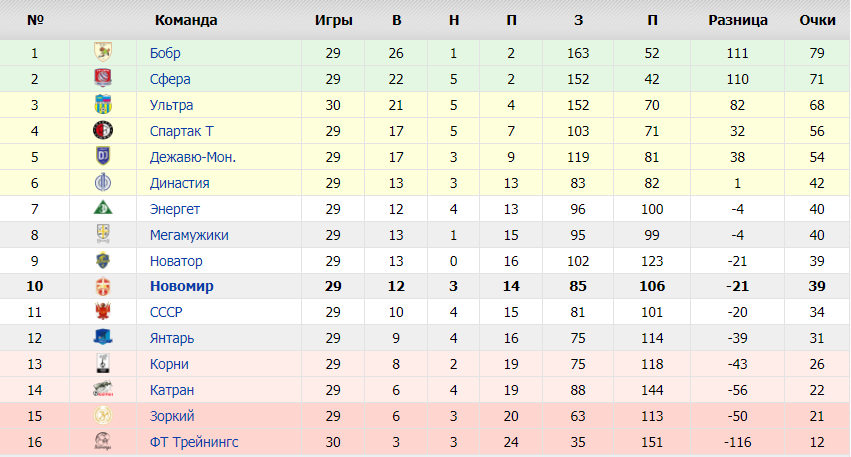
Task: Click the СССР team logo icon
Action: tap(102, 313)
